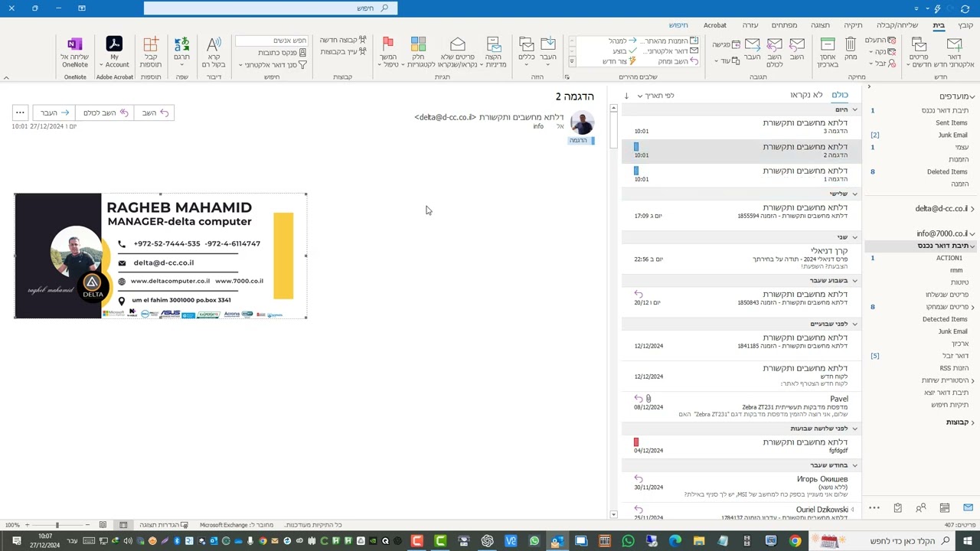Open the View (תצוגה) ribbon tab
Viewport: 980px width, 551px height.
tap(820, 25)
